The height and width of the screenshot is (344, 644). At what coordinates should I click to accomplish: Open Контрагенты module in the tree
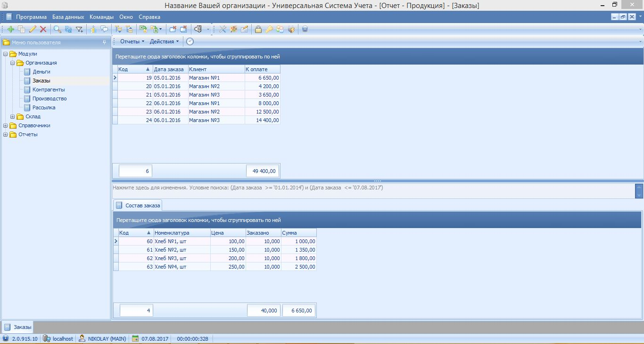(x=49, y=90)
